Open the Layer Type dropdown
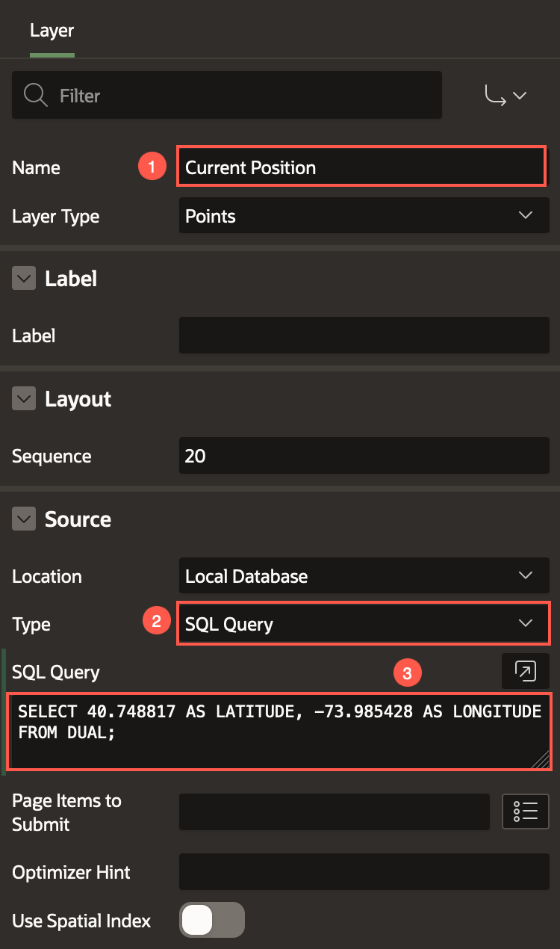The image size is (560, 949). [x=364, y=216]
